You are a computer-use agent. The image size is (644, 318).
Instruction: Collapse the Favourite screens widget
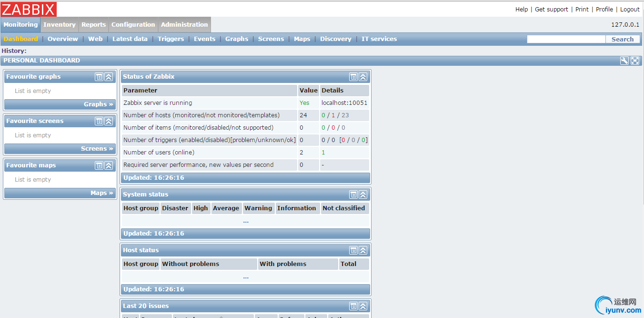[x=109, y=121]
